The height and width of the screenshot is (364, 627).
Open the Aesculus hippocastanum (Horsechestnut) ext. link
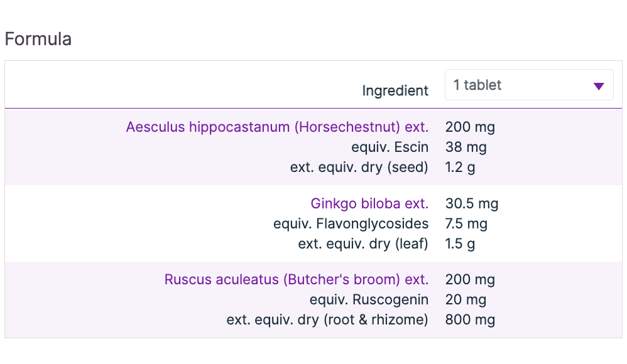click(277, 127)
